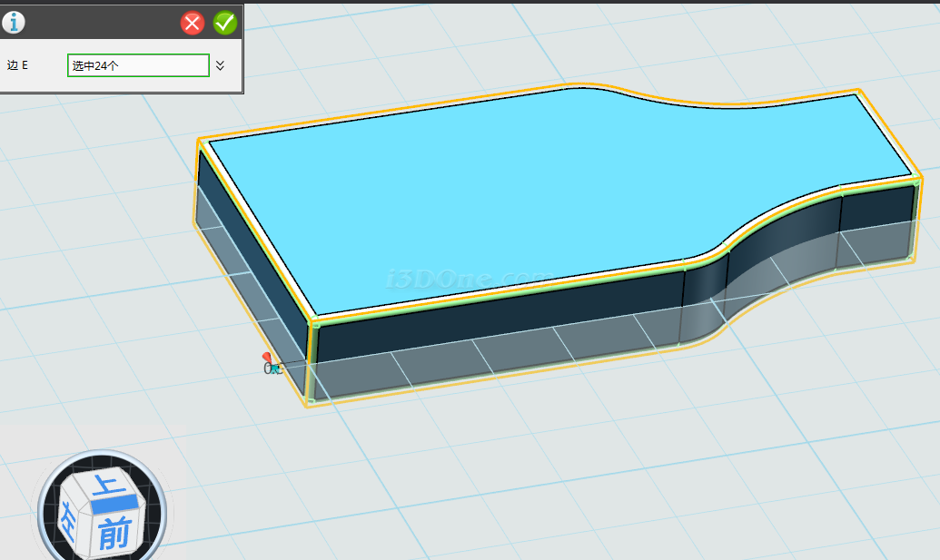Screen dimensions: 940x560
Task: Click the 边 E parameter label
Action: click(18, 65)
